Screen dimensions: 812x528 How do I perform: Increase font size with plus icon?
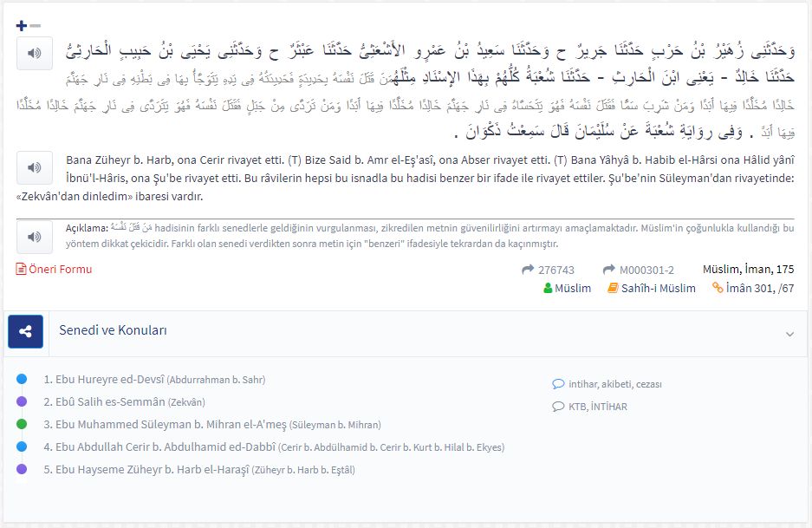click(22, 25)
